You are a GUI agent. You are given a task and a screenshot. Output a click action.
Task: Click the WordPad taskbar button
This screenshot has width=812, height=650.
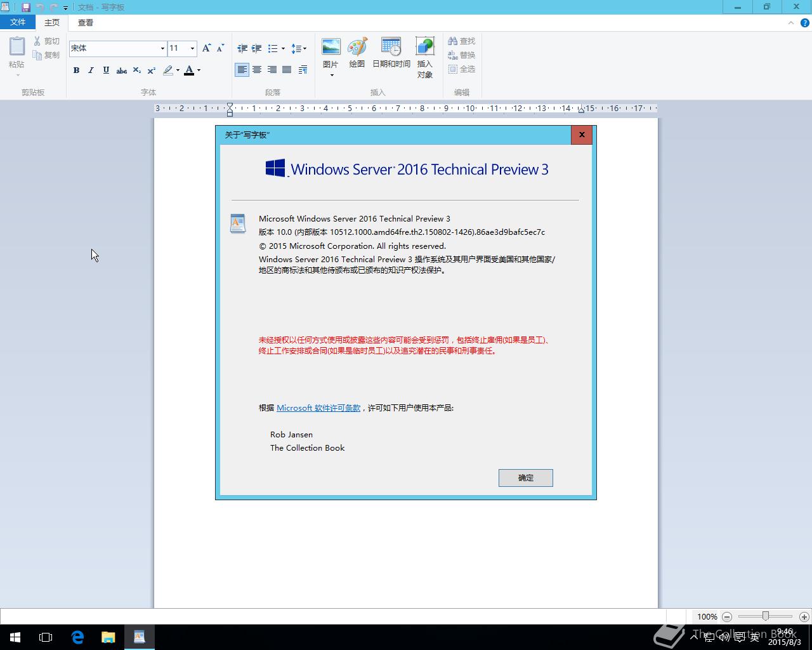point(140,637)
